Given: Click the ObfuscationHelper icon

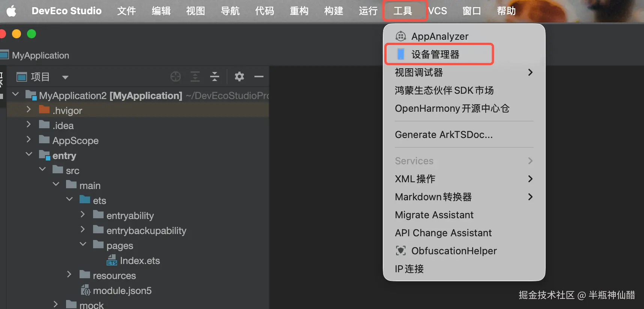Looking at the screenshot, I should (x=401, y=250).
